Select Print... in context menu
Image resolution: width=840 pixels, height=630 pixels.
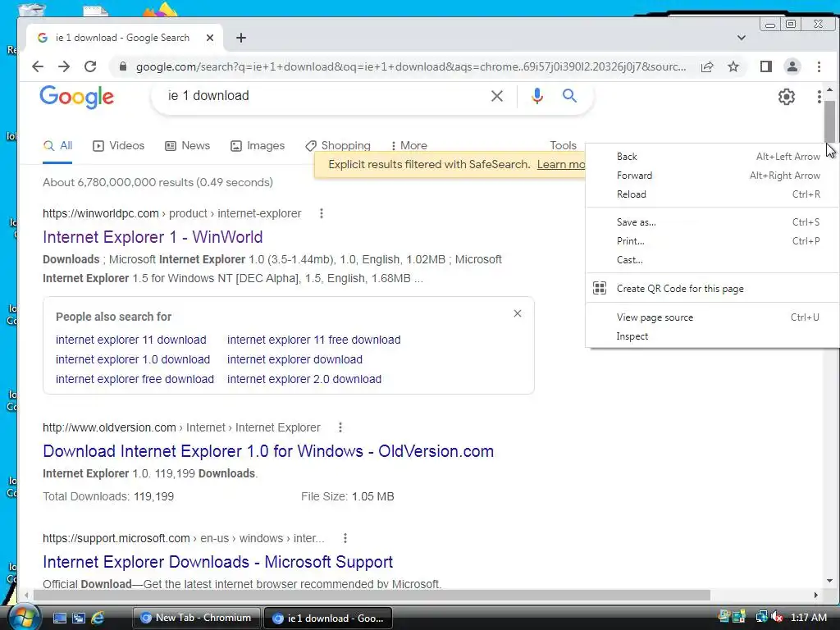click(x=713, y=241)
